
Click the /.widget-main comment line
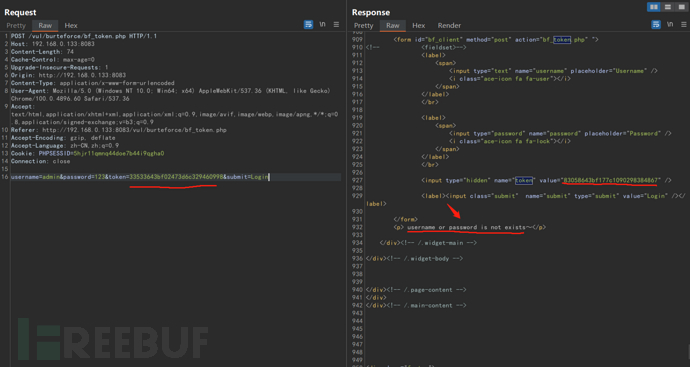tap(428, 243)
